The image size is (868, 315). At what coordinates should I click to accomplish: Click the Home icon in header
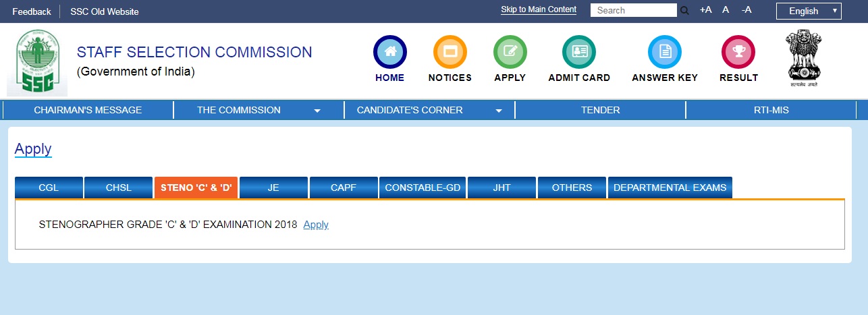pos(389,51)
